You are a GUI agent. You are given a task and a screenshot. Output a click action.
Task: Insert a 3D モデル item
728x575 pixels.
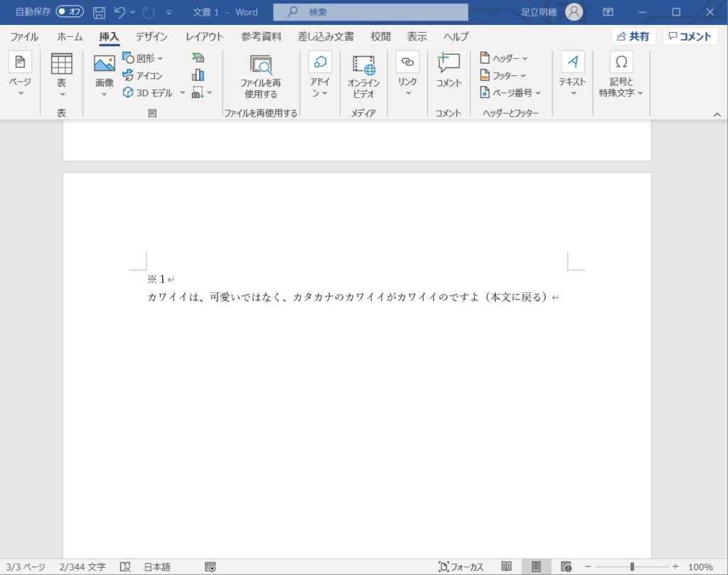[153, 92]
